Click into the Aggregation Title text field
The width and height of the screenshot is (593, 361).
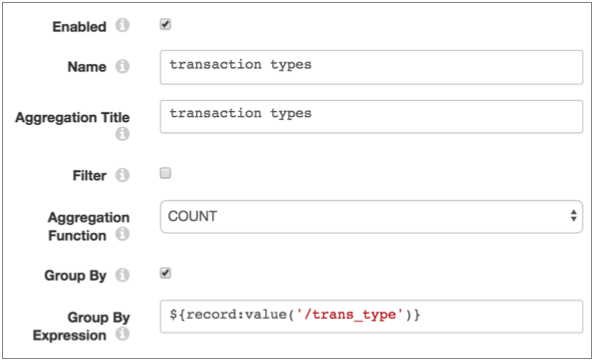coord(371,116)
